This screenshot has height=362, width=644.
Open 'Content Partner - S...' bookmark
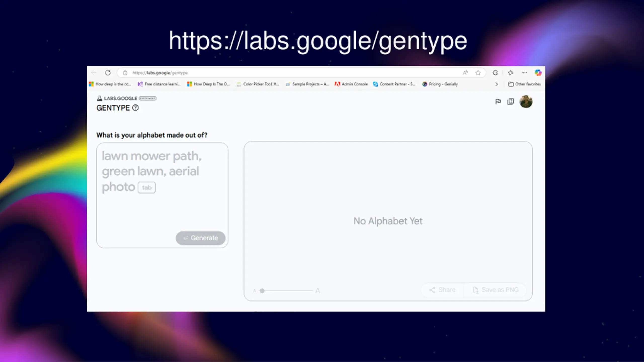(394, 84)
